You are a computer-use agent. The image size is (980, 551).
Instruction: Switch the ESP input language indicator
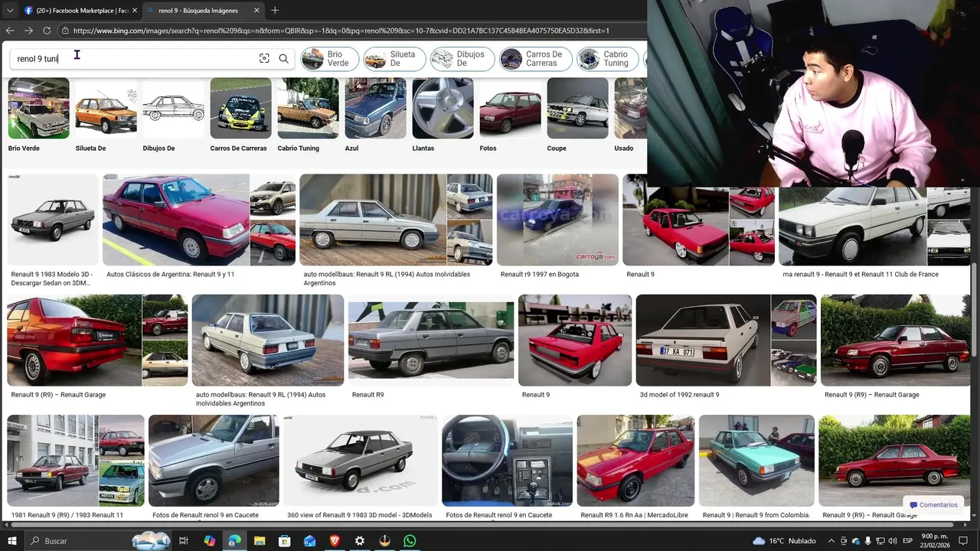907,541
